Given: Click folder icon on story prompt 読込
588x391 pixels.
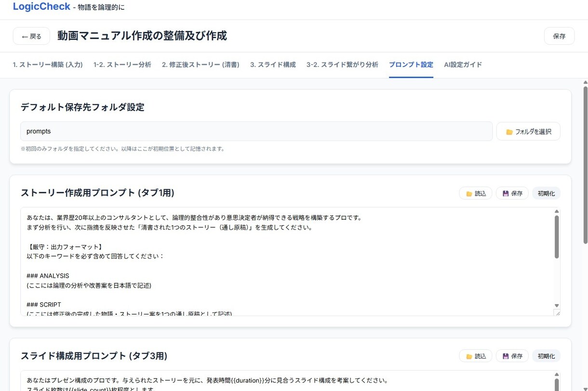Looking at the screenshot, I should coord(469,194).
